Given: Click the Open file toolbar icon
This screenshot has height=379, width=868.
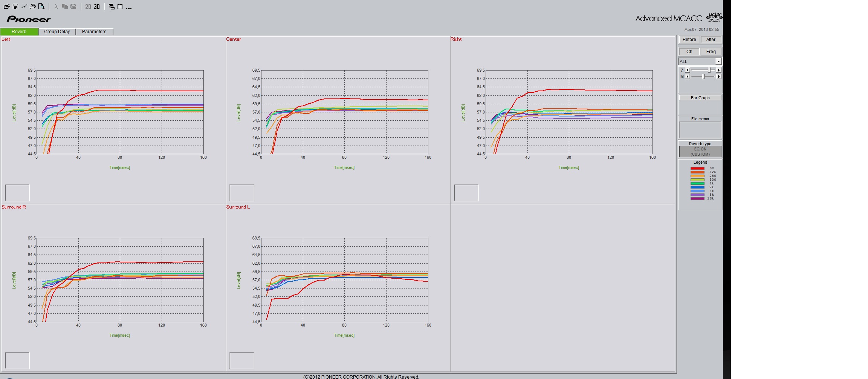Looking at the screenshot, I should (6, 6).
